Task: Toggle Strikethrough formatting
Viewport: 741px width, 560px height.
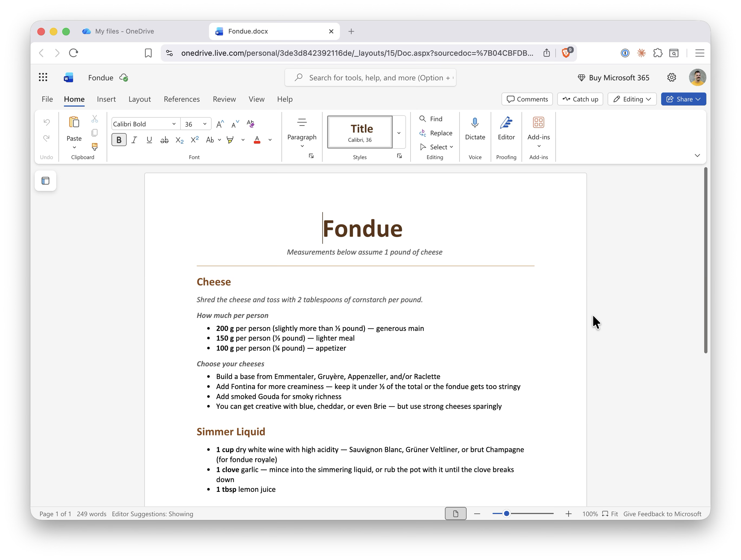Action: coord(165,140)
